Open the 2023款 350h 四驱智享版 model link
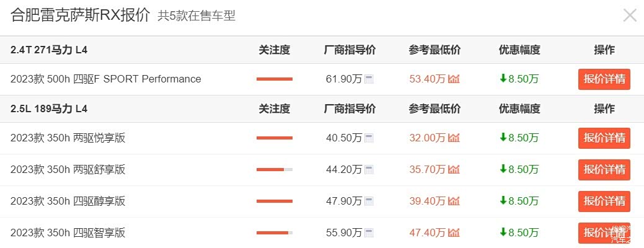 click(x=68, y=233)
